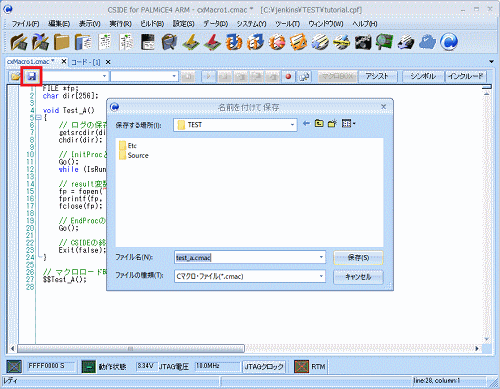This screenshot has height=389, width=500.
Task: Switch to the コード-[1] tab
Action: point(86,62)
